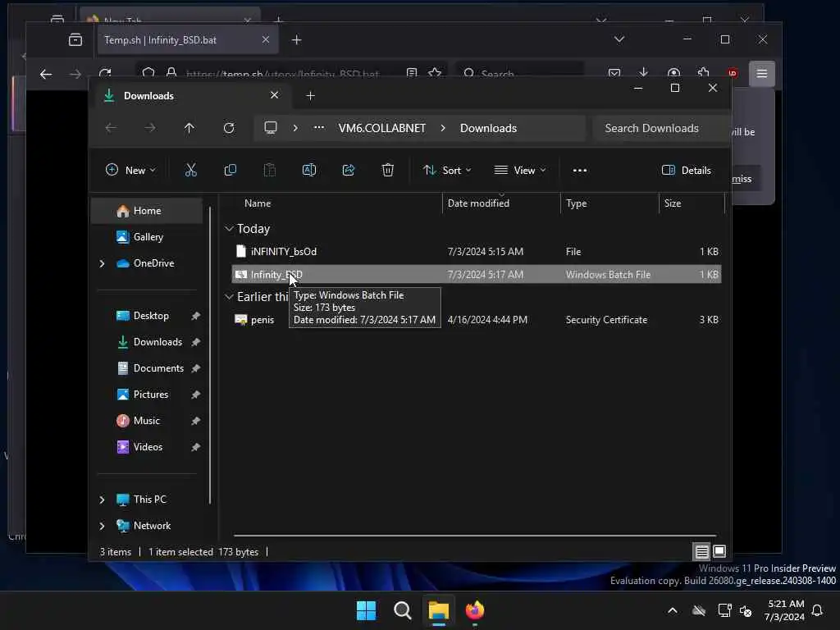840x630 pixels.
Task: Close the Downloads Explorer tab
Action: pyautogui.click(x=274, y=95)
